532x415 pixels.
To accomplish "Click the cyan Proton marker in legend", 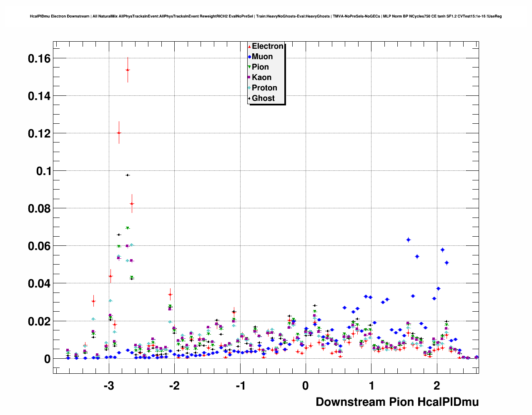I will click(x=249, y=88).
